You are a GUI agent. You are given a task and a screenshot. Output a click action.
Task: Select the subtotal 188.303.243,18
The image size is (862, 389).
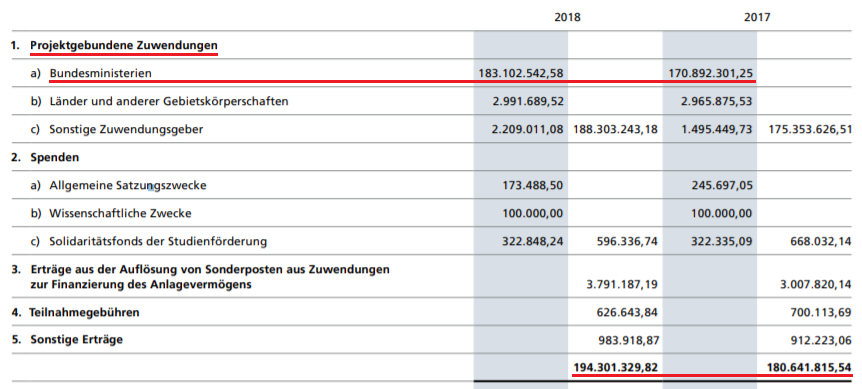pos(615,130)
